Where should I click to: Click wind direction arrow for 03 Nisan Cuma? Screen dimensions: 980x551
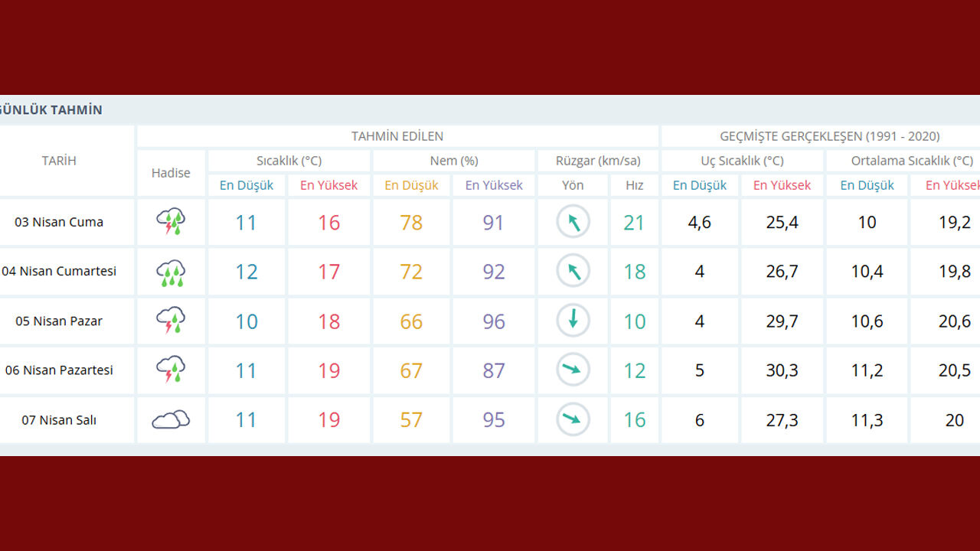[x=573, y=222]
